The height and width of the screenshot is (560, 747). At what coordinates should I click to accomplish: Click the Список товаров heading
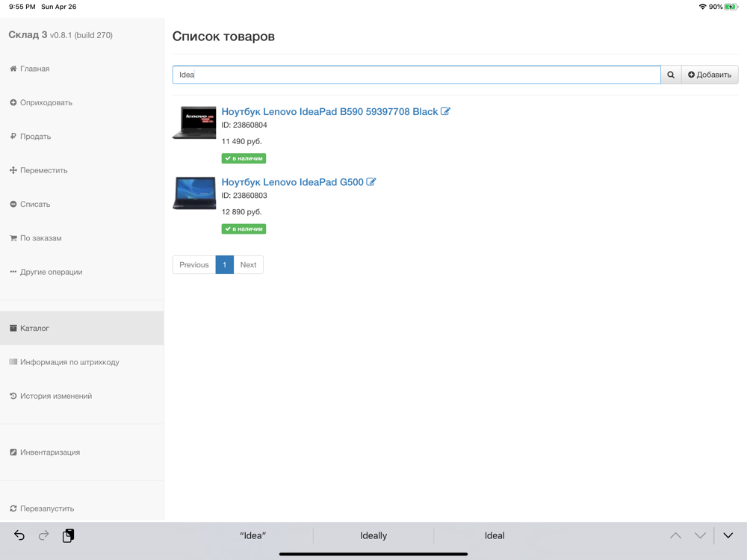pos(223,36)
